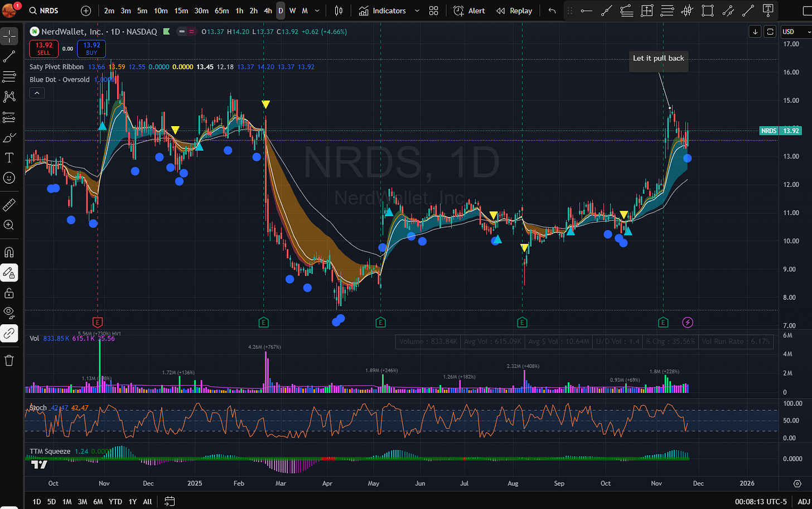This screenshot has height=509, width=812.
Task: Select the trend line tool in left sidebar
Action: pos(9,56)
